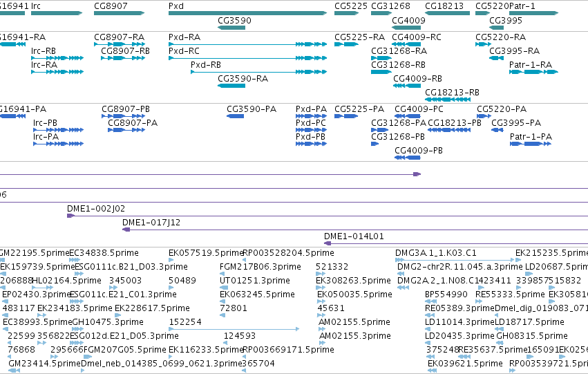Image resolution: width=588 pixels, height=374 pixels.
Task: Click the Patr-1-PA protein label
Action: (531, 137)
